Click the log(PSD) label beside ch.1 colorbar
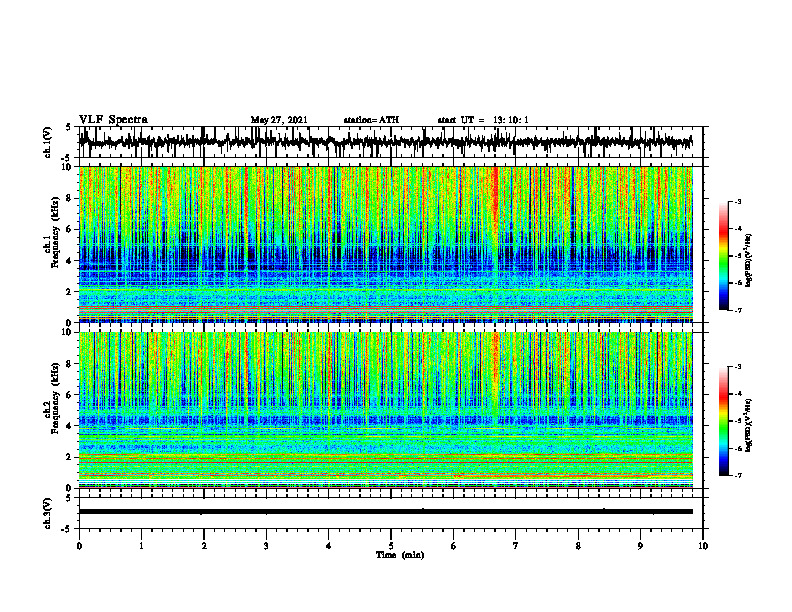 point(749,260)
